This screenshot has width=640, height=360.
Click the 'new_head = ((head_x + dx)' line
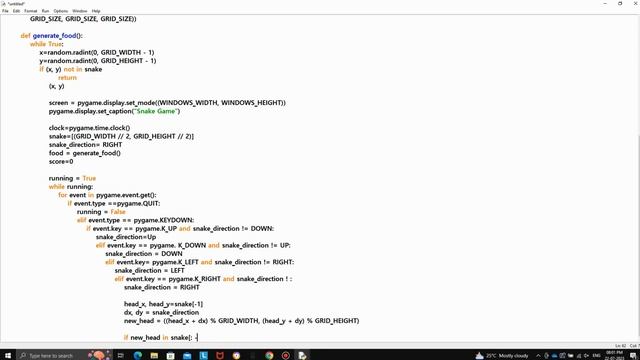coord(242,321)
